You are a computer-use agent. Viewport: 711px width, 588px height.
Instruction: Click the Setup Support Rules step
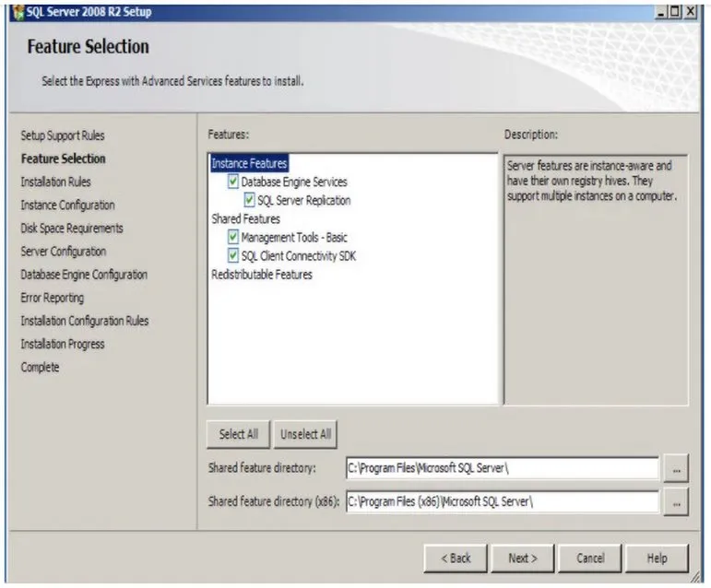pos(63,135)
